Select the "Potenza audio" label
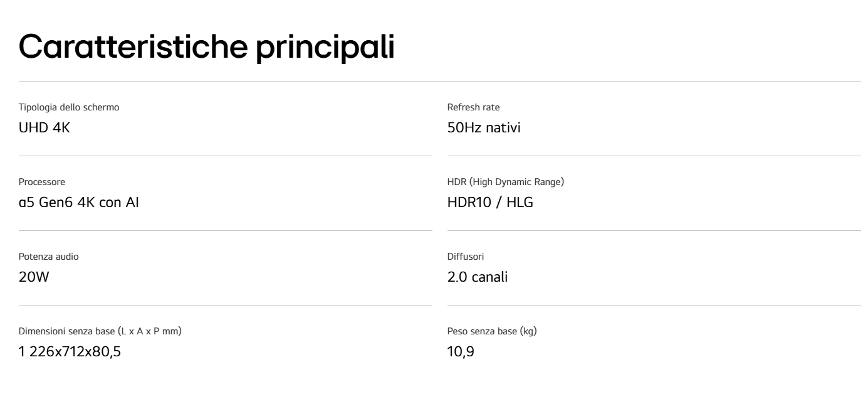Screen dimensions: 868x399 coord(49,257)
